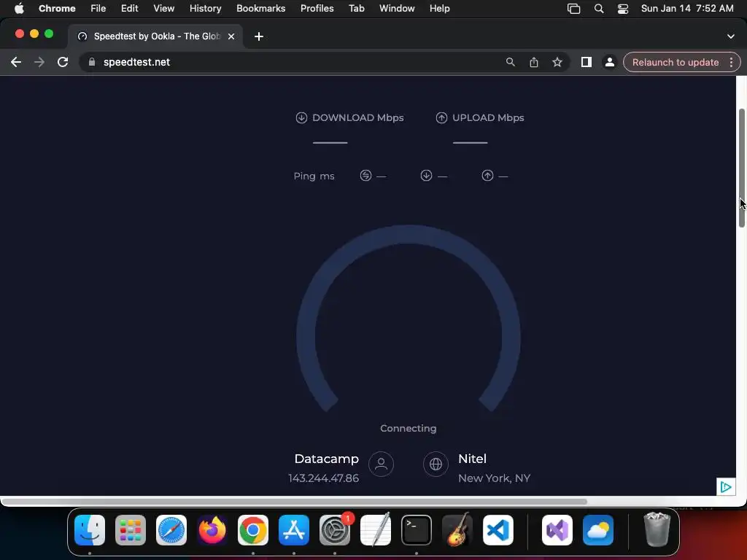Click the Nitel server globe icon
Screen dimensions: 747x560
[436, 464]
